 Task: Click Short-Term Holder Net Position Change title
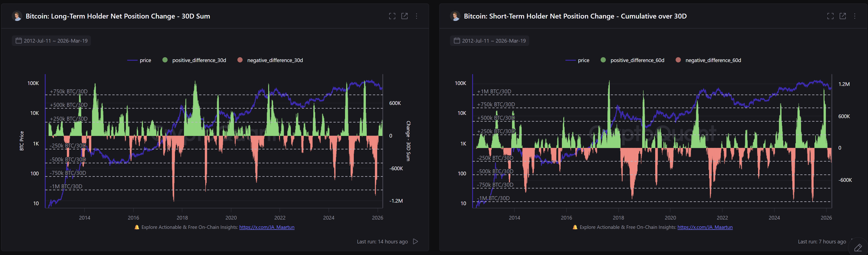tap(575, 16)
